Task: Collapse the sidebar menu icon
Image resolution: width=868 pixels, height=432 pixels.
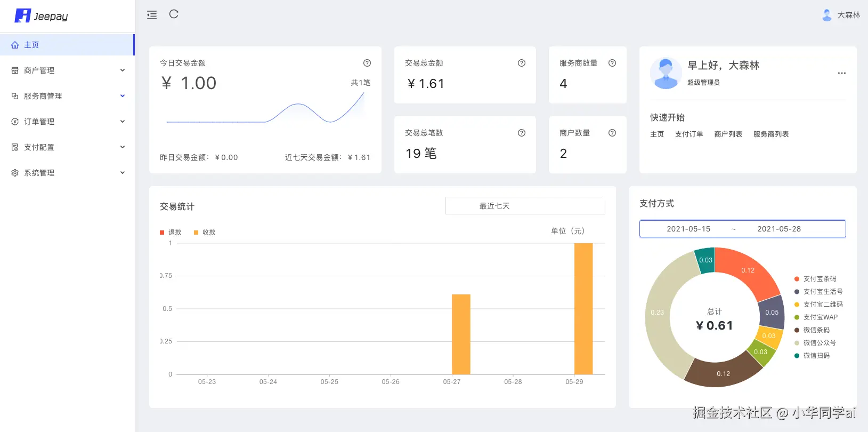Action: click(x=152, y=15)
